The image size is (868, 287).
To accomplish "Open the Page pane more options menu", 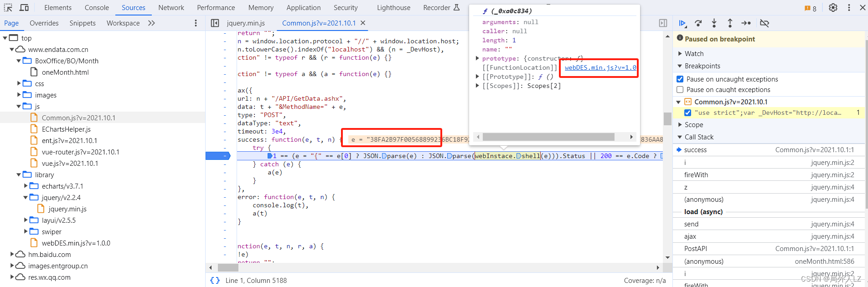I will (196, 23).
